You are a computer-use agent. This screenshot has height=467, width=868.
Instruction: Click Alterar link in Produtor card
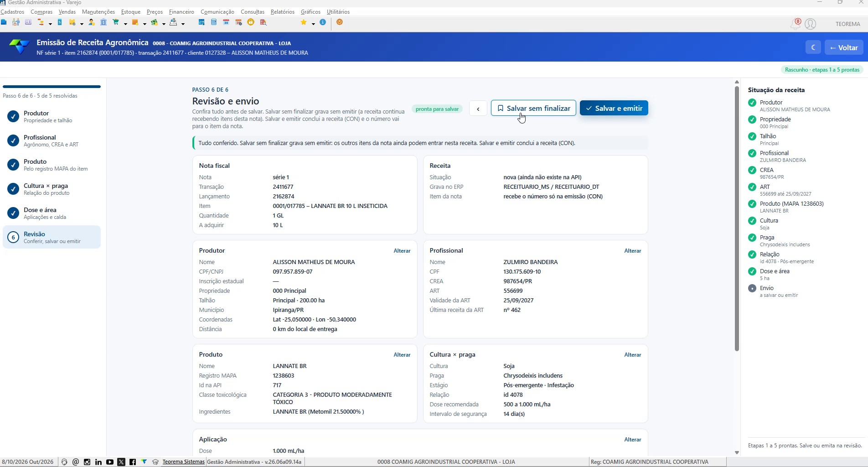402,251
